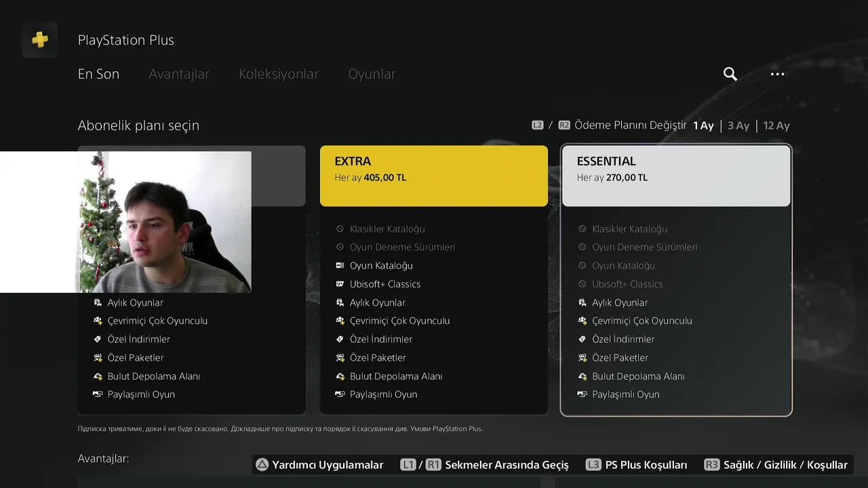Click the Klasikler Kataloğu unavailable icon in EXTRA
868x488 pixels.
click(x=340, y=229)
